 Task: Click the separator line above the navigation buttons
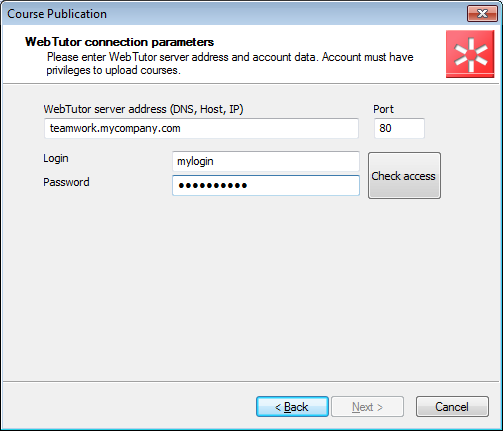[x=251, y=381]
